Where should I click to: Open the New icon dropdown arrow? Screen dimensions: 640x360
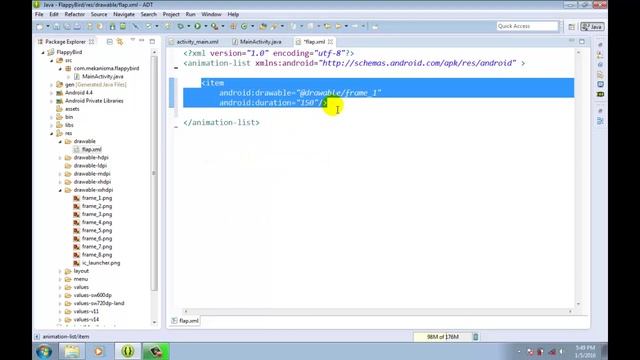pyautogui.click(x=48, y=27)
